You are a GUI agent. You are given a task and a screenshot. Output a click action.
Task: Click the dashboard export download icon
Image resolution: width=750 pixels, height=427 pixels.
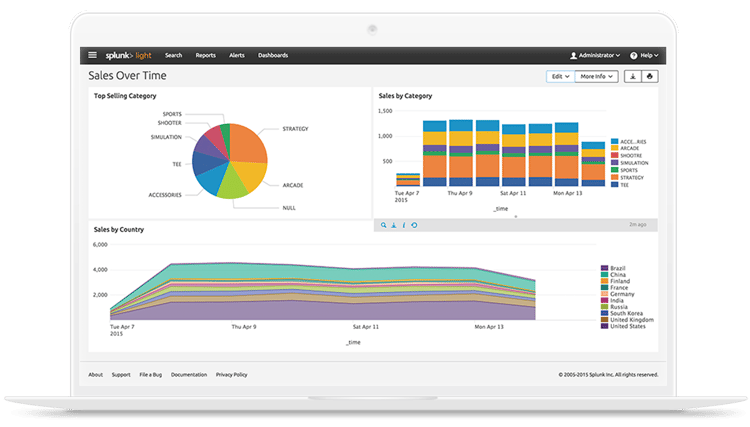632,76
